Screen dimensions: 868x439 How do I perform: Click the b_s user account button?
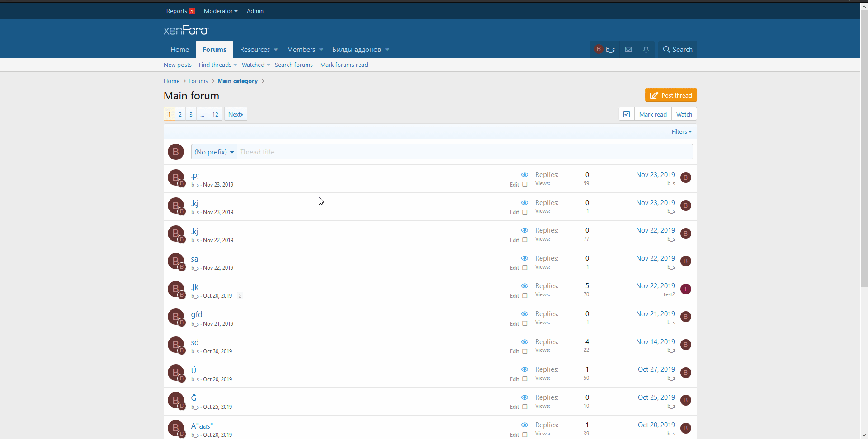click(604, 50)
